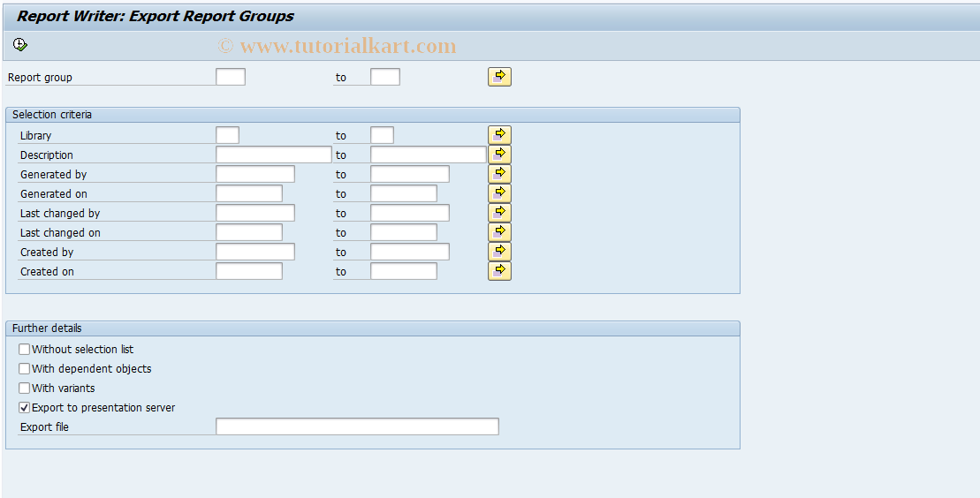Click the Generated on from date field

tap(248, 193)
